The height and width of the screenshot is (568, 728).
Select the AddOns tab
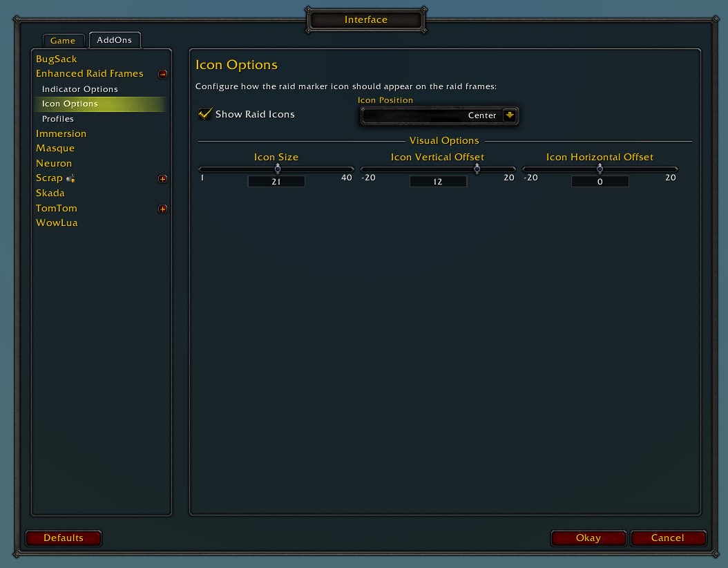tap(114, 40)
